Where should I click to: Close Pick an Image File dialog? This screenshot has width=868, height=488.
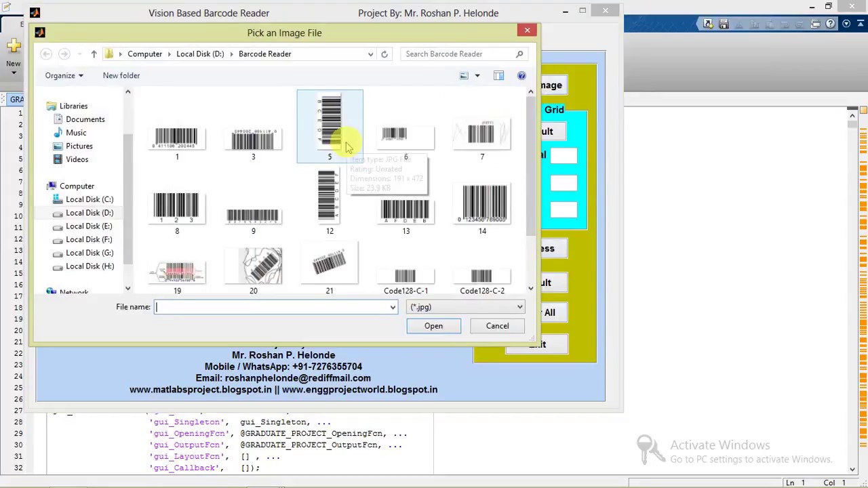[x=527, y=30]
